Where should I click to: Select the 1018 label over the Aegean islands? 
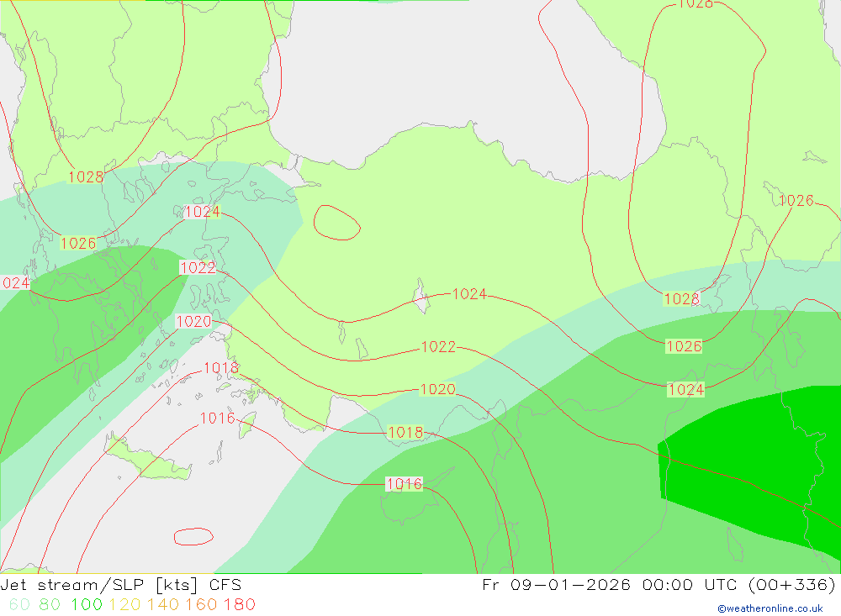221,367
